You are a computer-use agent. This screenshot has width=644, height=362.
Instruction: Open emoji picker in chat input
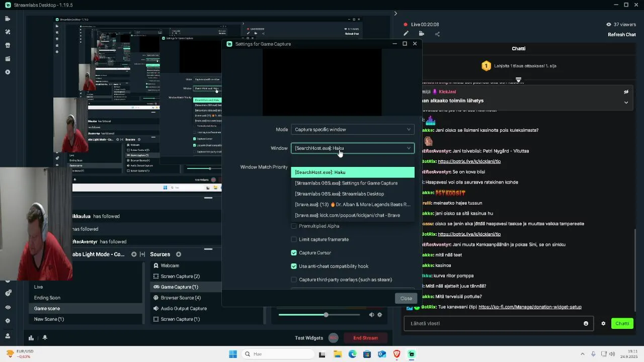(x=586, y=323)
